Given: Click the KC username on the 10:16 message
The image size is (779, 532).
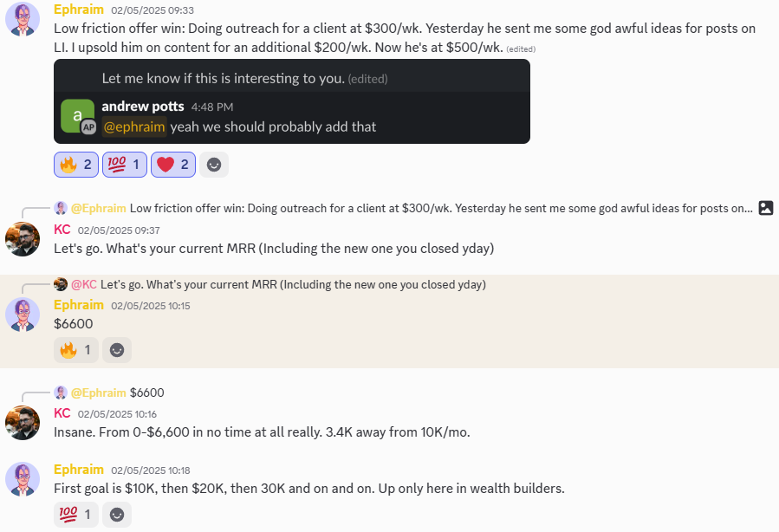Looking at the screenshot, I should 62,412.
